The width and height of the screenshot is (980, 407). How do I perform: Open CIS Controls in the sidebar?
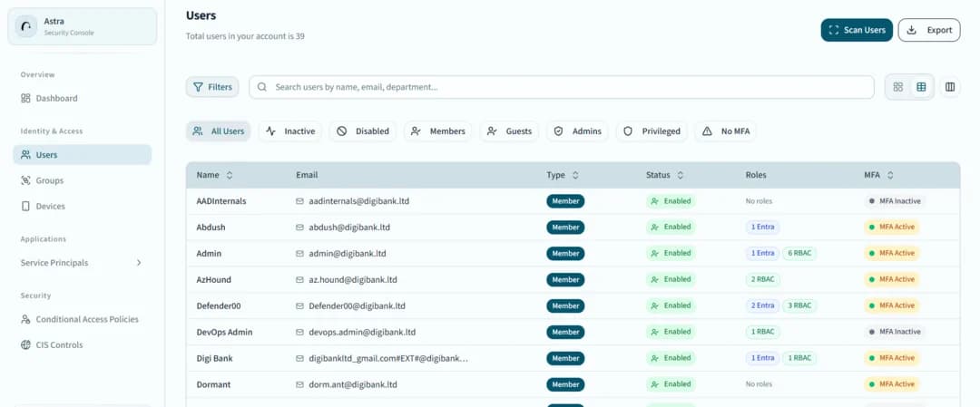(x=52, y=344)
